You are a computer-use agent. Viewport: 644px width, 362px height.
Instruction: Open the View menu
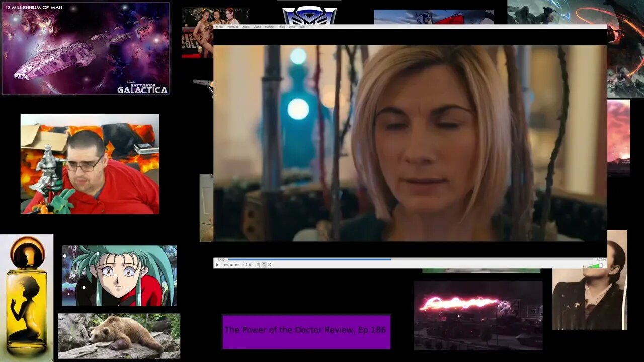pos(292,27)
